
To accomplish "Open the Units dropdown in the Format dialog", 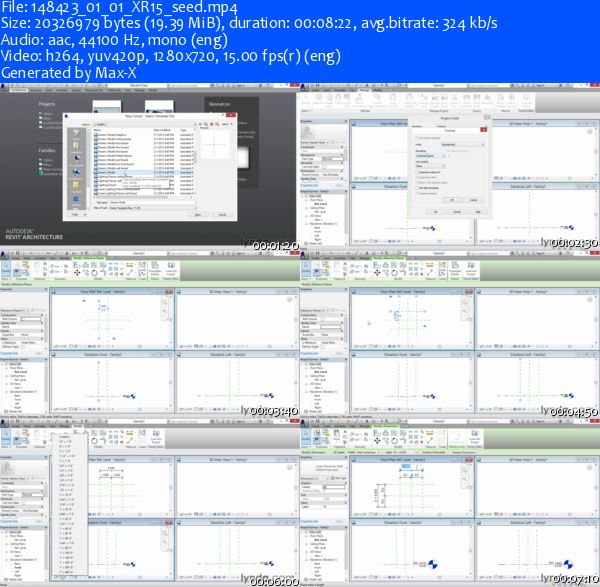I will [463, 145].
